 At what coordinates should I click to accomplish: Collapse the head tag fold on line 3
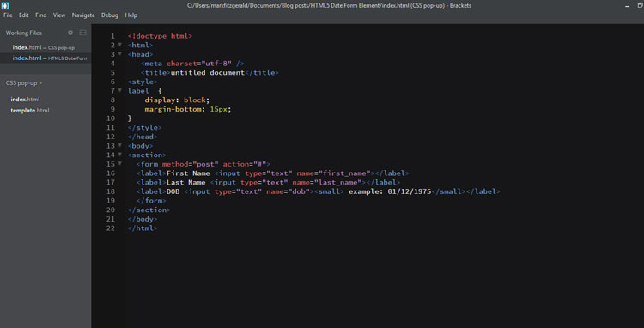click(120, 54)
